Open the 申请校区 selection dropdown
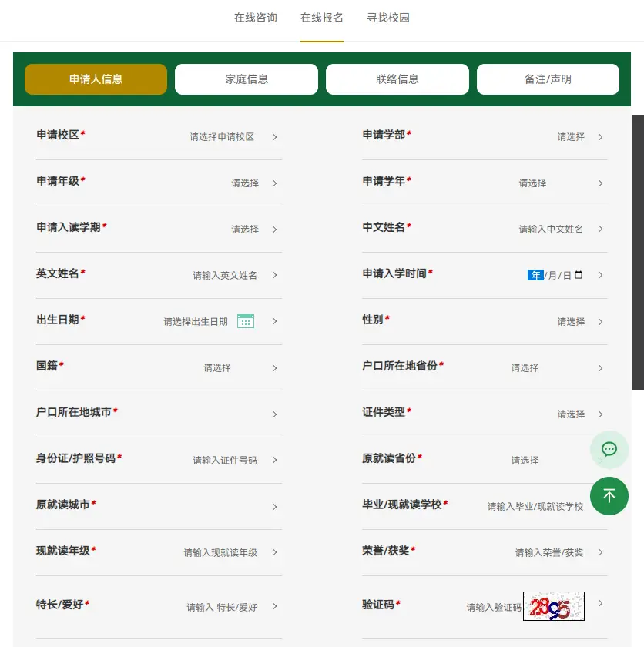 click(x=222, y=137)
